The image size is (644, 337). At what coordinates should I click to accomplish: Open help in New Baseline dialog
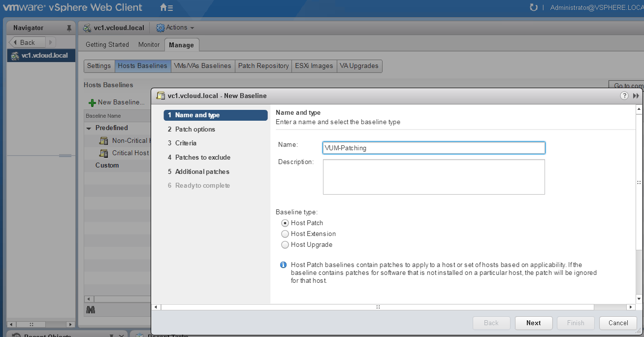pos(624,96)
